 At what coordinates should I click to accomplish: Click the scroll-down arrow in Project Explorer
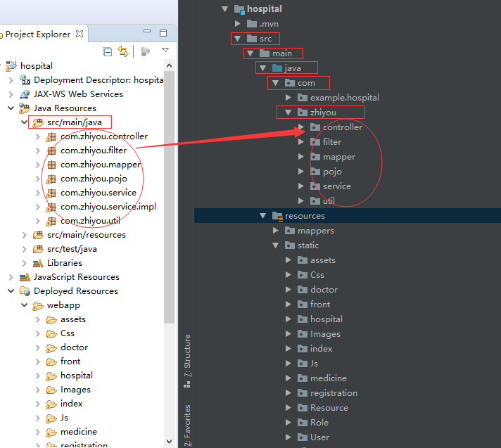[170, 441]
